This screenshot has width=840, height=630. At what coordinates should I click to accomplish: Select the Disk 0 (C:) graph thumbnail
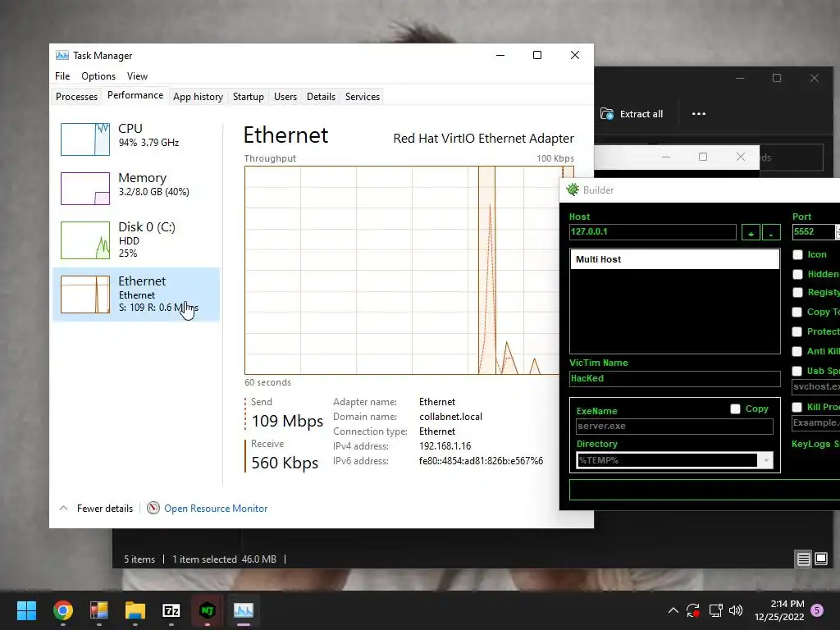(85, 240)
